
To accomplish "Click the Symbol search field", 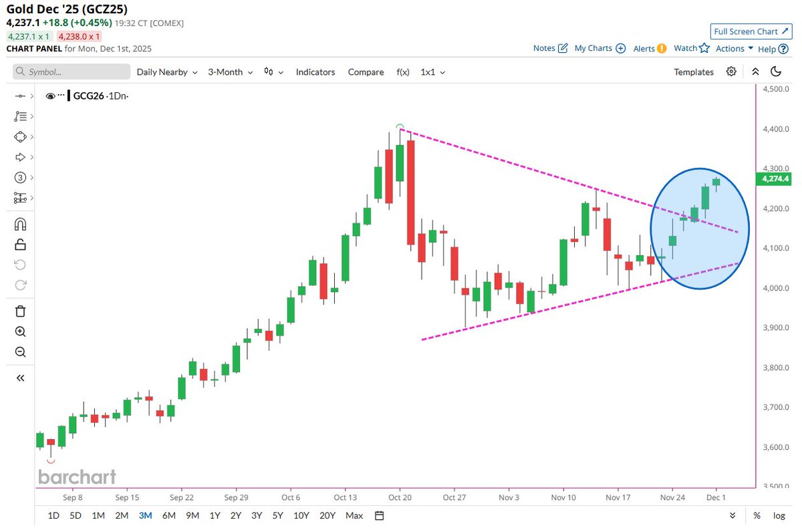I will (72, 72).
